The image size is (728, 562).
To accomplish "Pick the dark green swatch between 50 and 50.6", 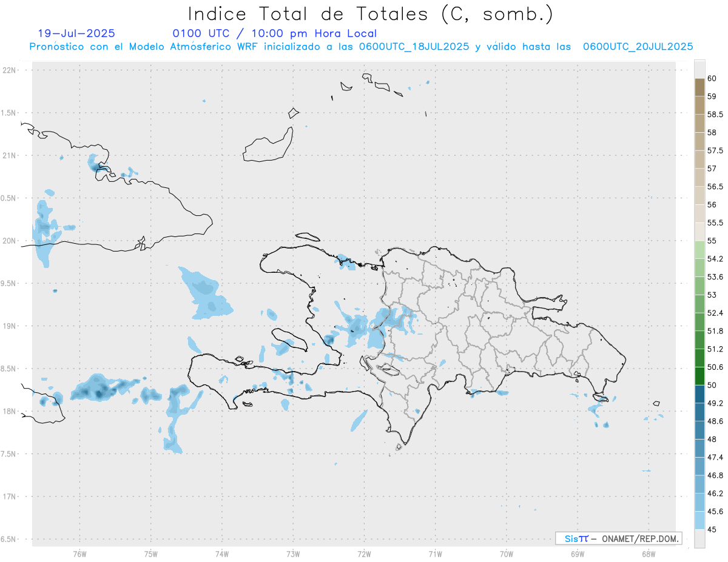I will (x=699, y=376).
